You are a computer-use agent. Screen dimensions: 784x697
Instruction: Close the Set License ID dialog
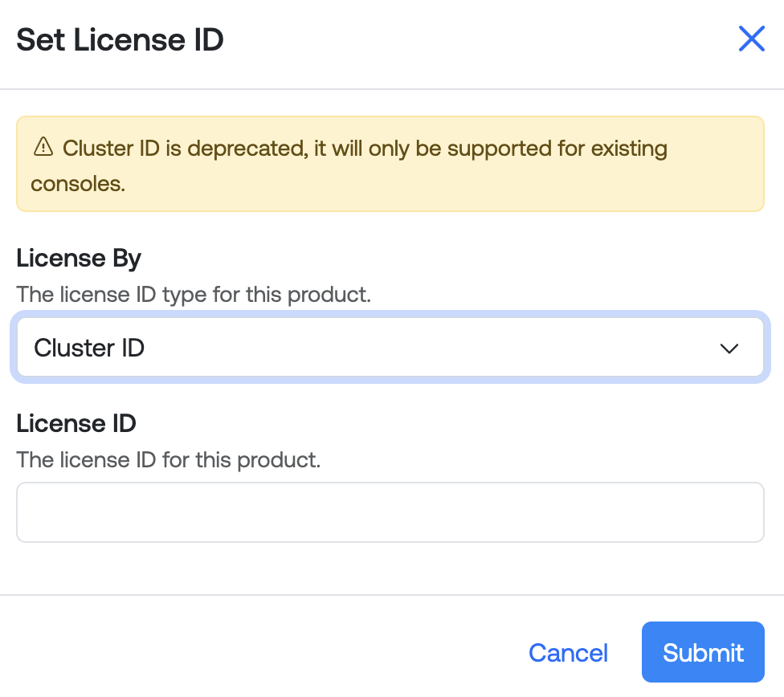752,39
